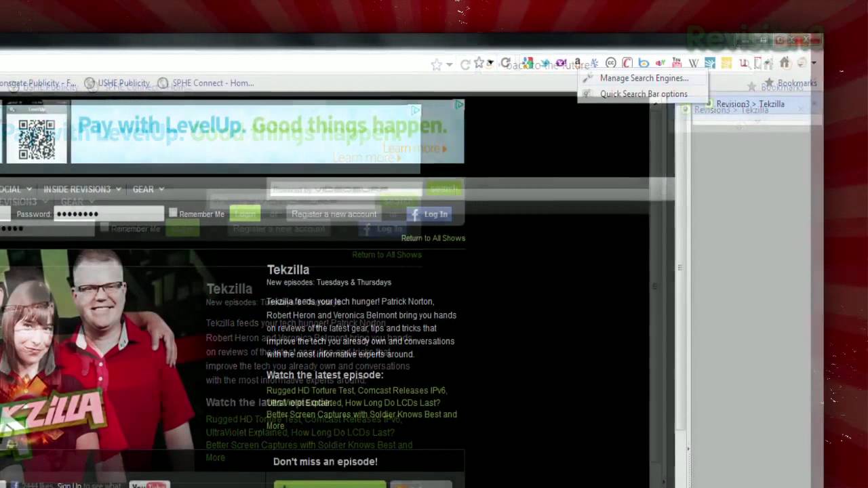Click the Wikipedia W search icon
The image size is (868, 488).
pos(694,63)
